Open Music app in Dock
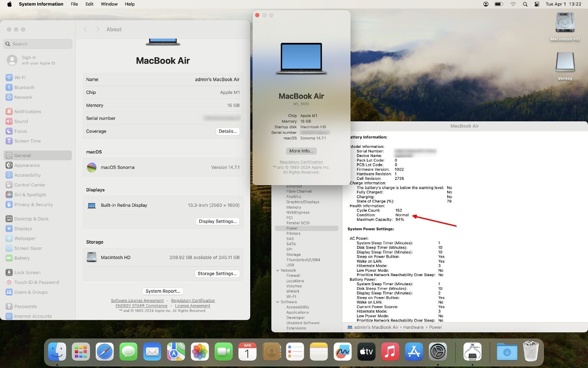This screenshot has height=368, width=588. (390, 352)
